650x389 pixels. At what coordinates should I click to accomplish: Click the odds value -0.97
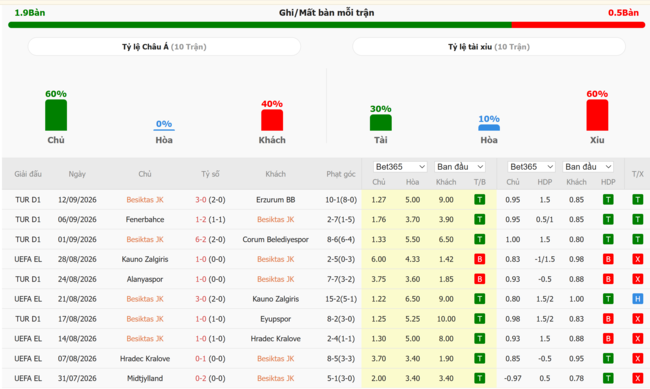coord(512,378)
